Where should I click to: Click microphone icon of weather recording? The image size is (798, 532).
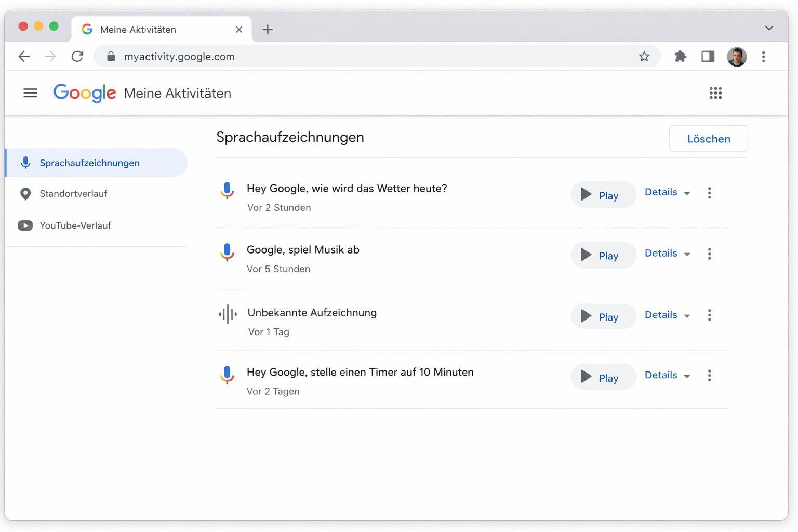coord(227,191)
